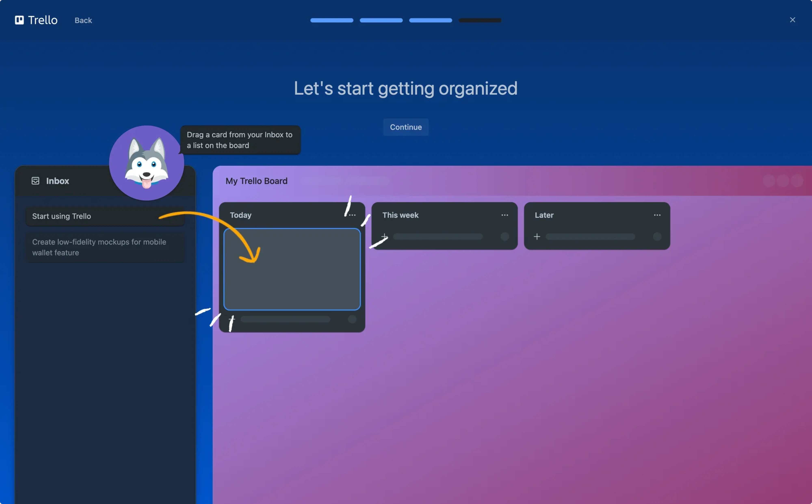Open the Today list options menu
The height and width of the screenshot is (504, 812).
click(352, 215)
